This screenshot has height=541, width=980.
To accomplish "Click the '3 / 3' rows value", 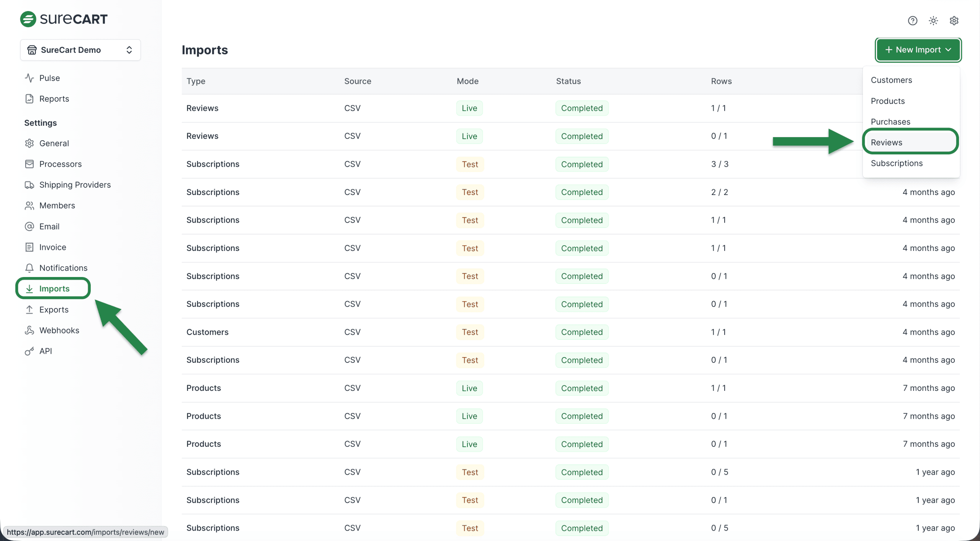I will (720, 164).
